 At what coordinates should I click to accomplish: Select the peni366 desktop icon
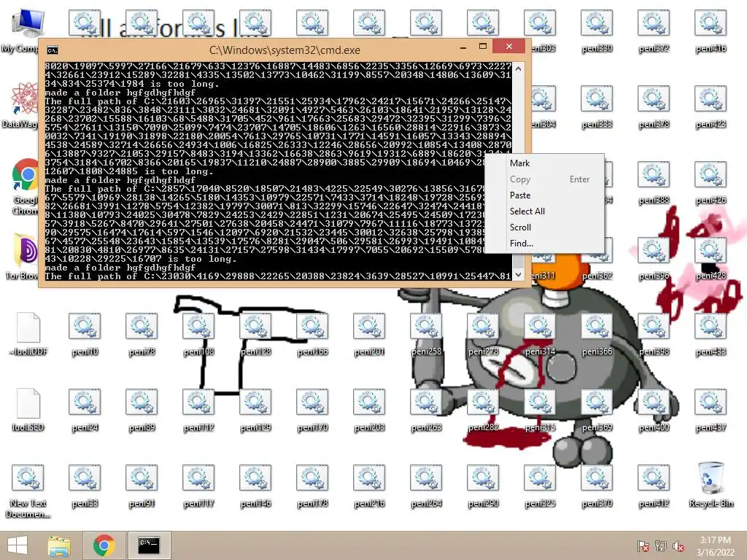(597, 334)
